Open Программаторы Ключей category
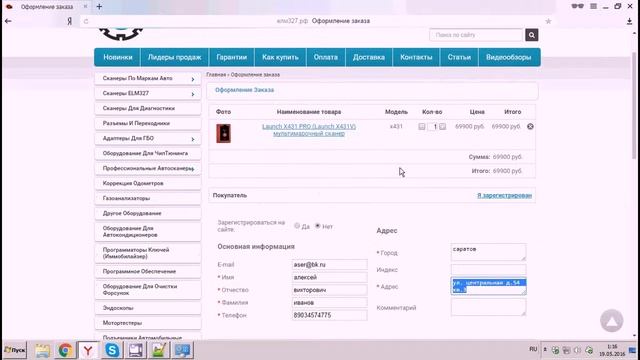This screenshot has width=640, height=360. coord(148,253)
